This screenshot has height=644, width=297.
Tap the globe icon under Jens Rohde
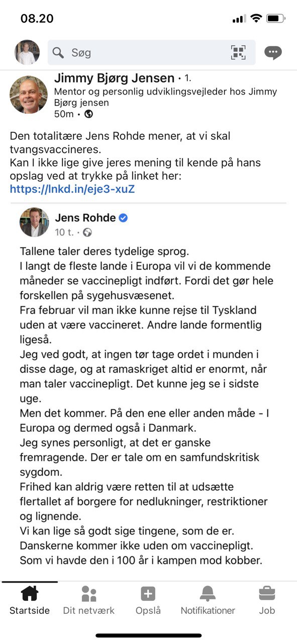[87, 232]
